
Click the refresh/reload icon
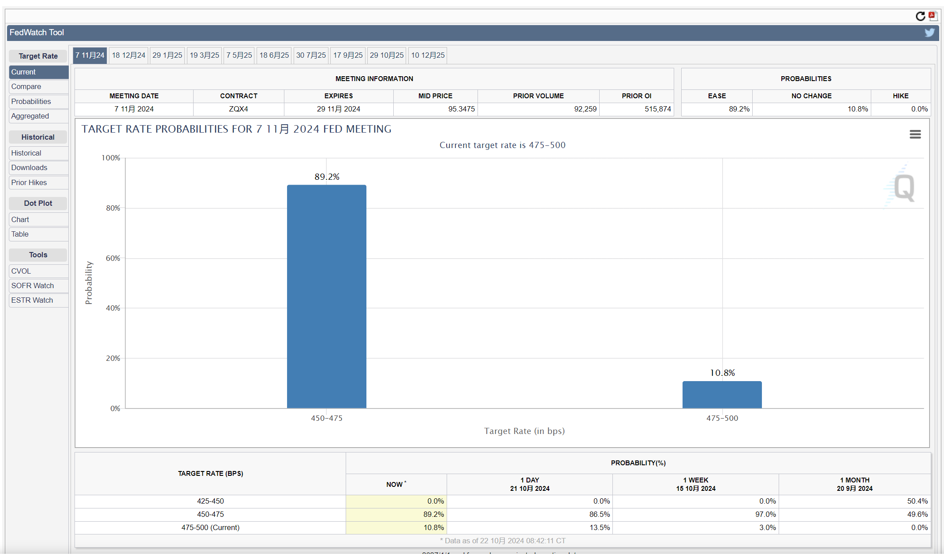pos(921,15)
